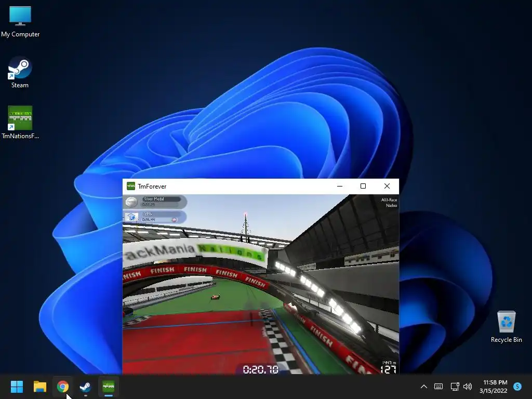Click the TmForever taskbar icon
This screenshot has width=532, height=399.
pos(109,387)
